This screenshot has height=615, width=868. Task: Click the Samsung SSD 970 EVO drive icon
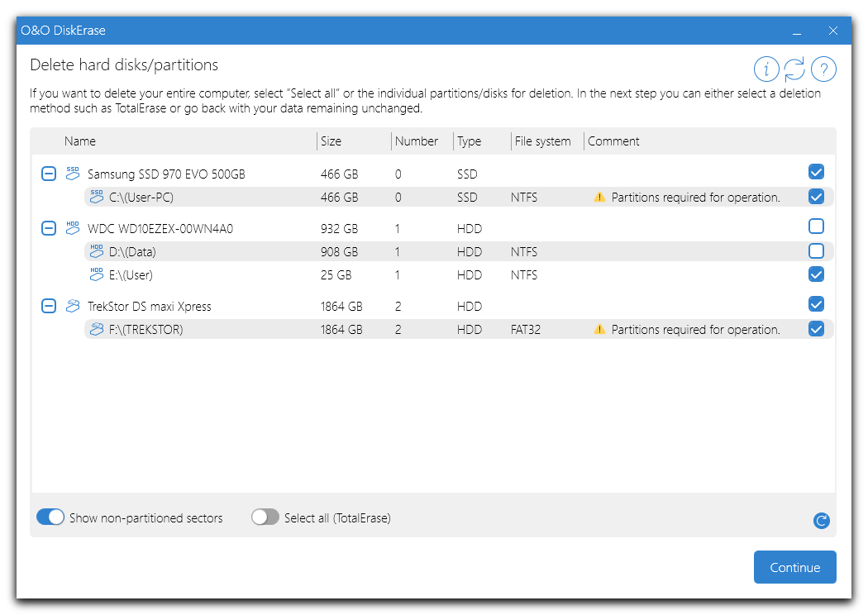tap(73, 174)
